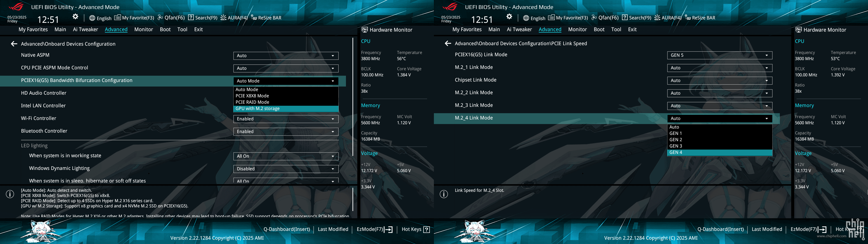Click ReSize BAR in right window
This screenshot has width=868, height=244.
[700, 18]
